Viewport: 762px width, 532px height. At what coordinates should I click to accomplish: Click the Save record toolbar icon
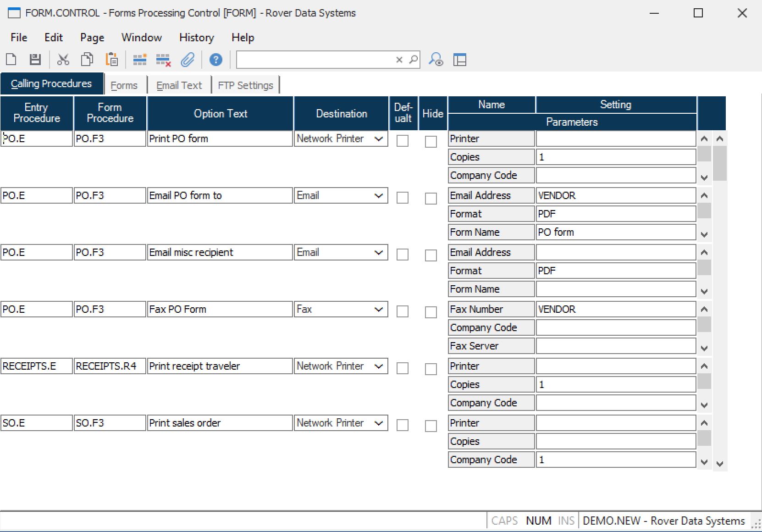point(35,60)
